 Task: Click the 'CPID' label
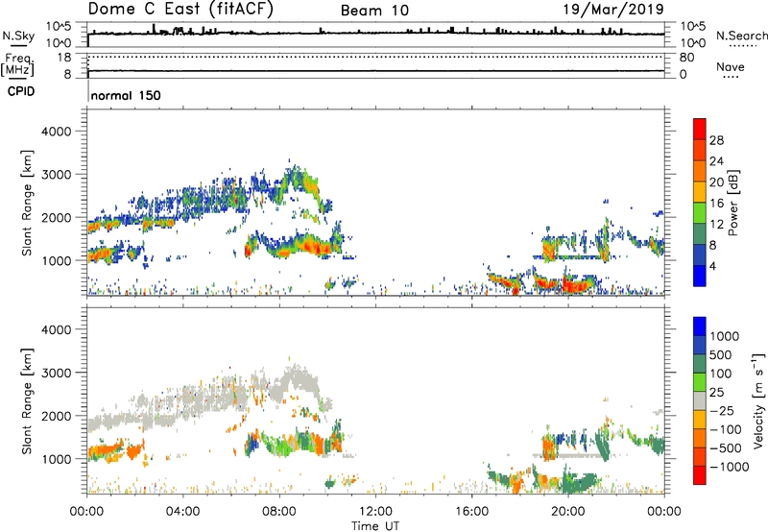21,91
